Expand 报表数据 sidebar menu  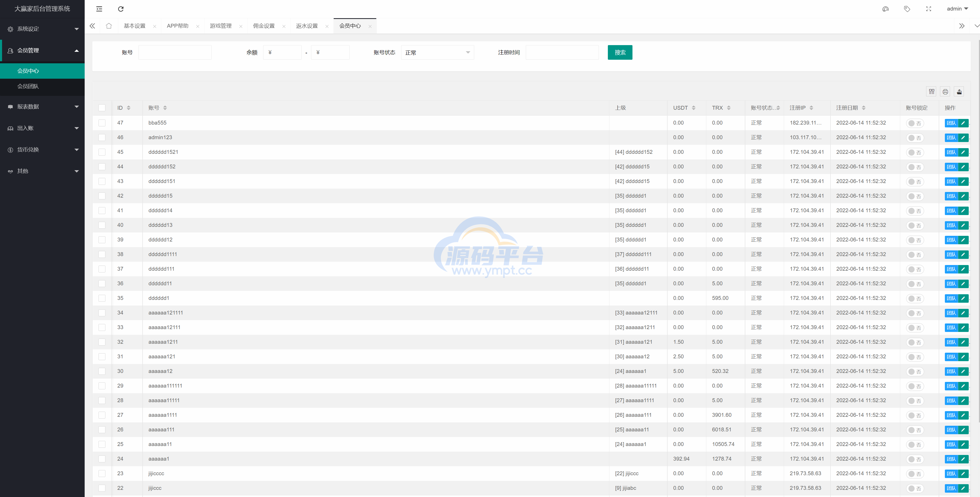point(42,107)
